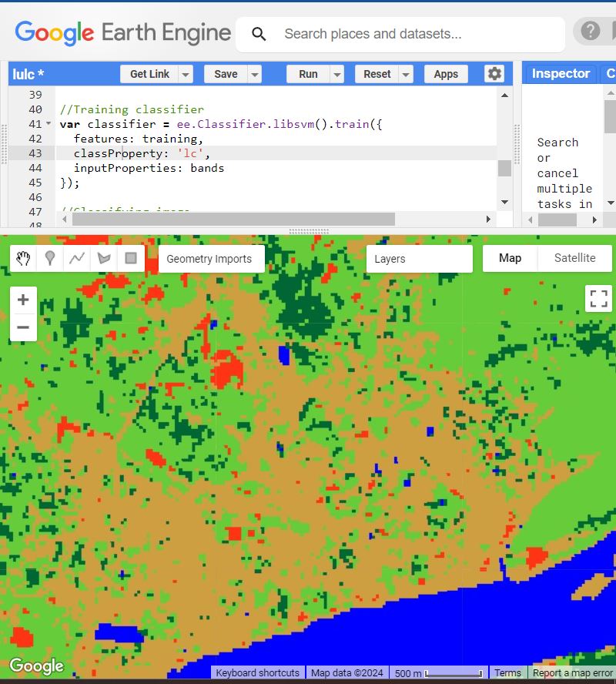616x684 pixels.
Task: Select the draw line tool
Action: (x=77, y=259)
